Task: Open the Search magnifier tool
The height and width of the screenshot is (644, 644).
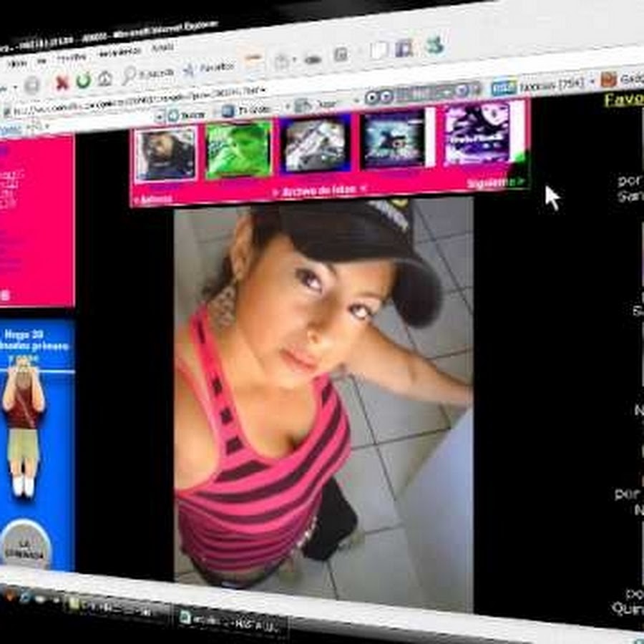Action: pyautogui.click(x=130, y=74)
